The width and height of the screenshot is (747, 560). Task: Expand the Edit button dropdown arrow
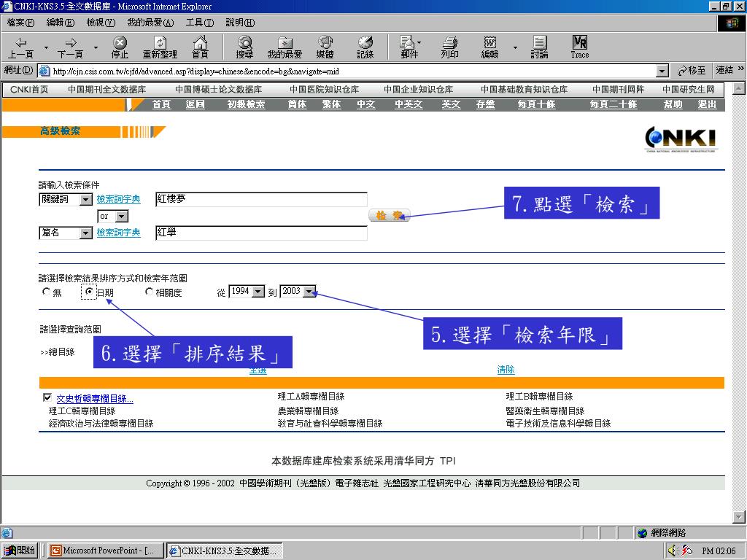click(515, 47)
